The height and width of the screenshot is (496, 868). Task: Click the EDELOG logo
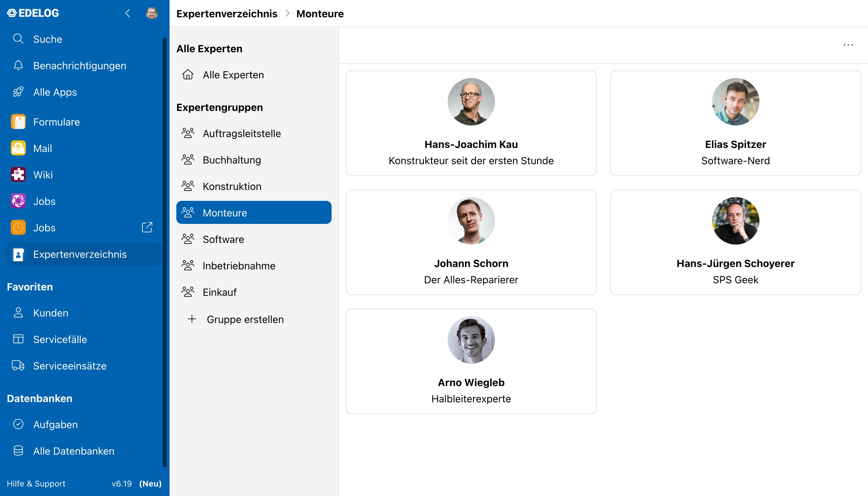click(x=33, y=13)
